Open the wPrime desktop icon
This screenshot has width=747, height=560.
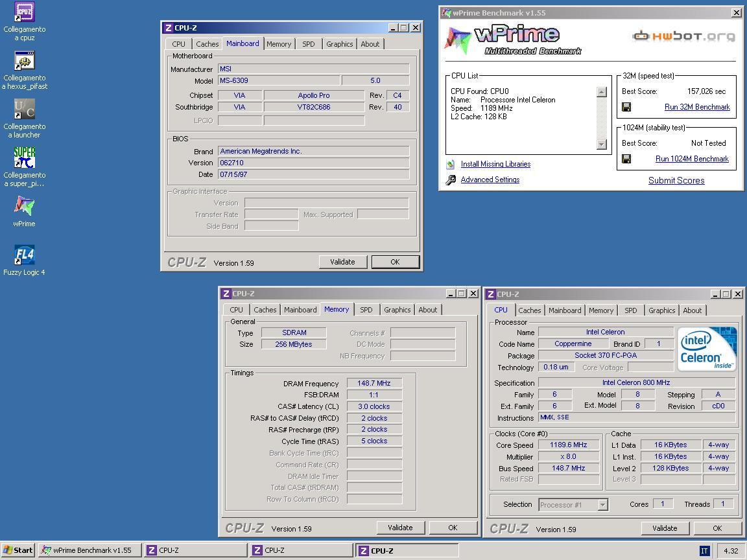[24, 206]
